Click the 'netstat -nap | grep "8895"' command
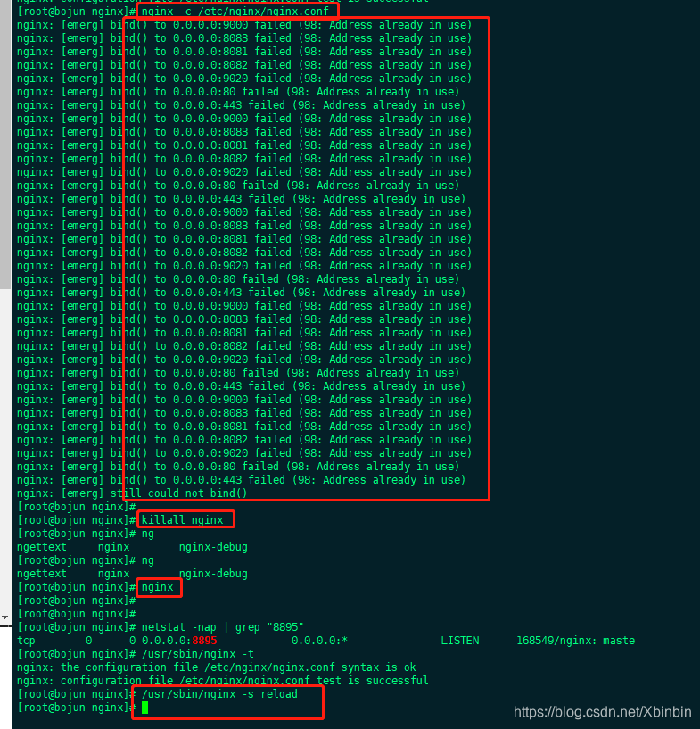 223,627
